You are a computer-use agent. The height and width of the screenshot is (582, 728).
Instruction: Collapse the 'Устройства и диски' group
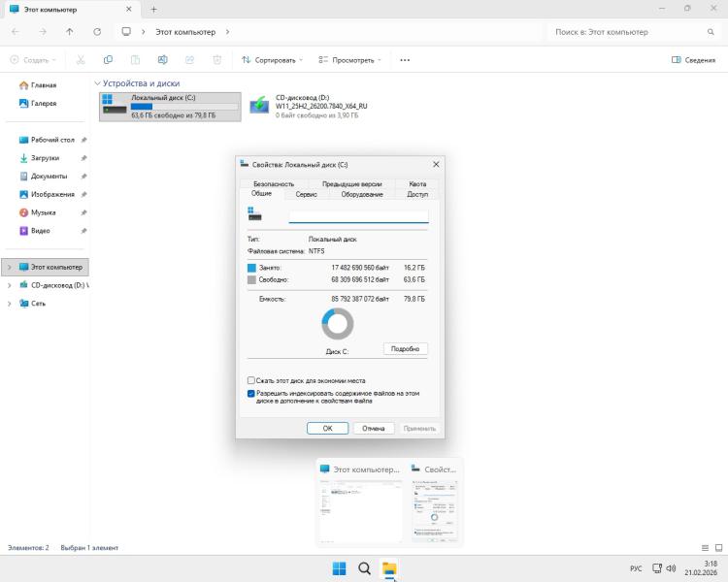coord(98,83)
